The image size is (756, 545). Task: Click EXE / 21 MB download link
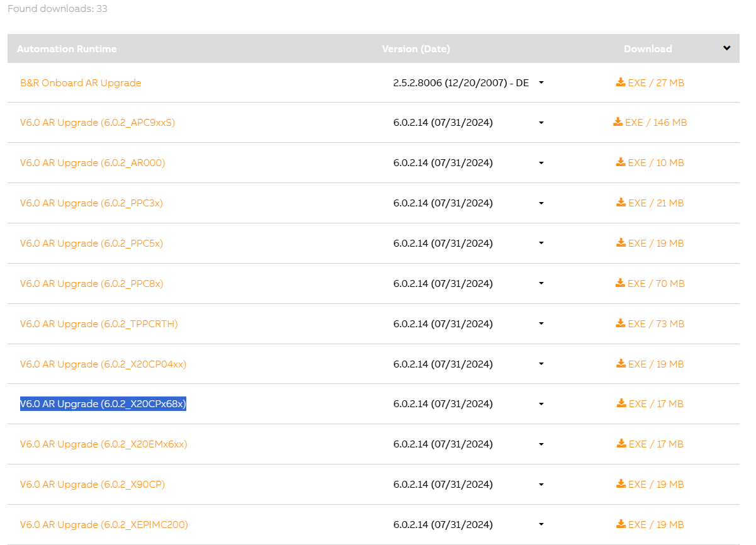pos(650,203)
